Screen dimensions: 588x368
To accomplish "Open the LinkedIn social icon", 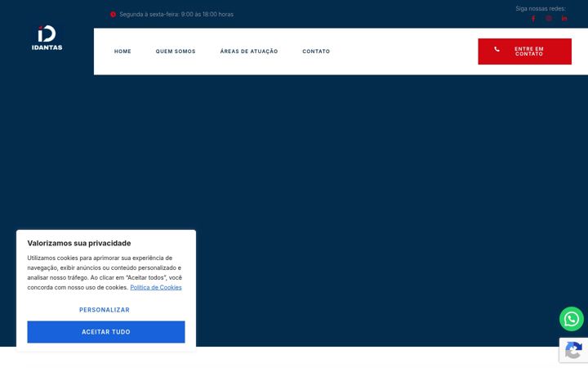I will pyautogui.click(x=564, y=18).
